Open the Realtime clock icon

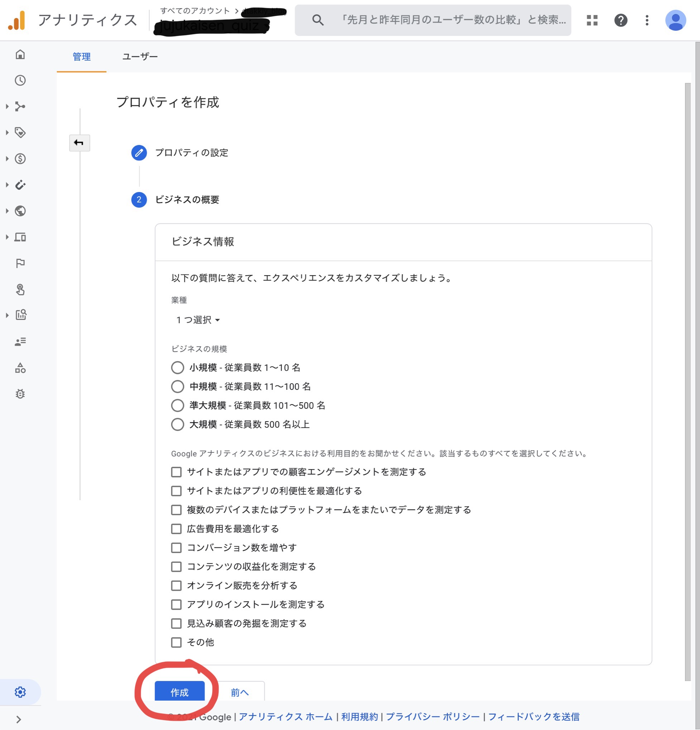20,81
